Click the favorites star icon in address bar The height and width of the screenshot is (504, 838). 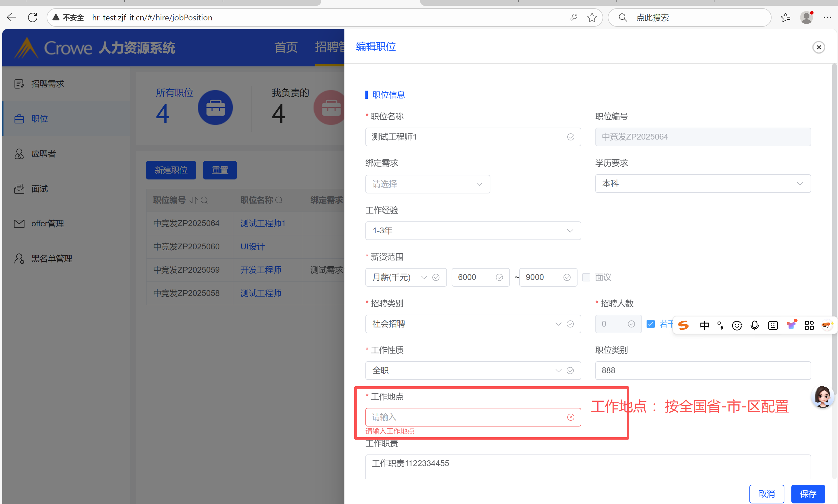pyautogui.click(x=592, y=17)
